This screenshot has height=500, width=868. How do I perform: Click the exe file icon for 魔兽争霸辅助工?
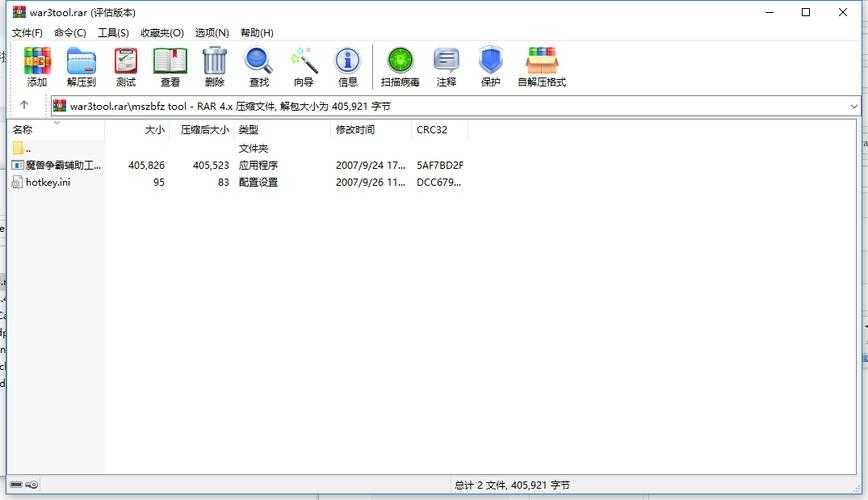pos(17,165)
